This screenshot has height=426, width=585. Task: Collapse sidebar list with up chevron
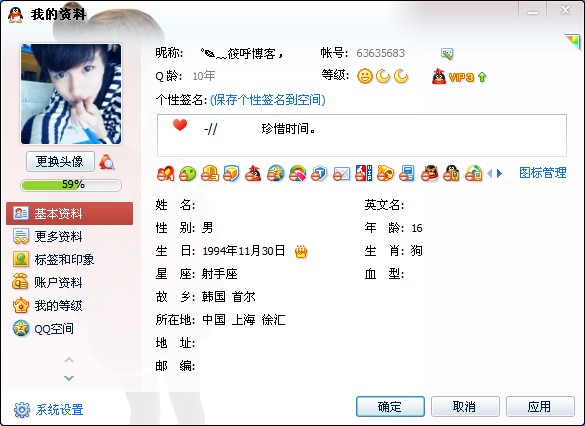coord(69,360)
